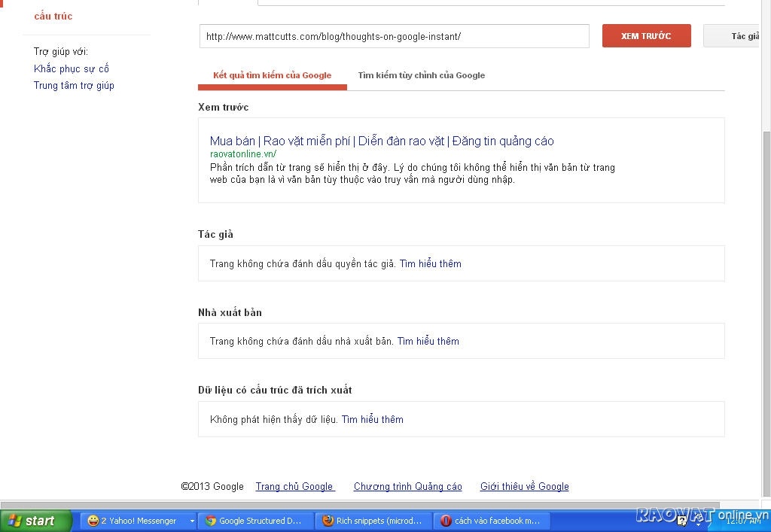Click the raovatonline.vn/ green URL
771x532 pixels.
[243, 154]
